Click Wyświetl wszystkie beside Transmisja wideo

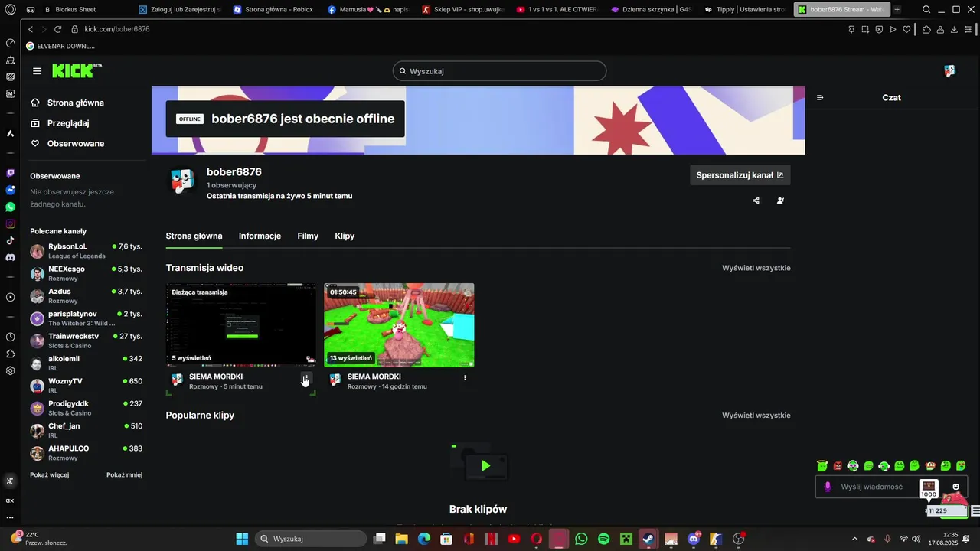tap(756, 268)
